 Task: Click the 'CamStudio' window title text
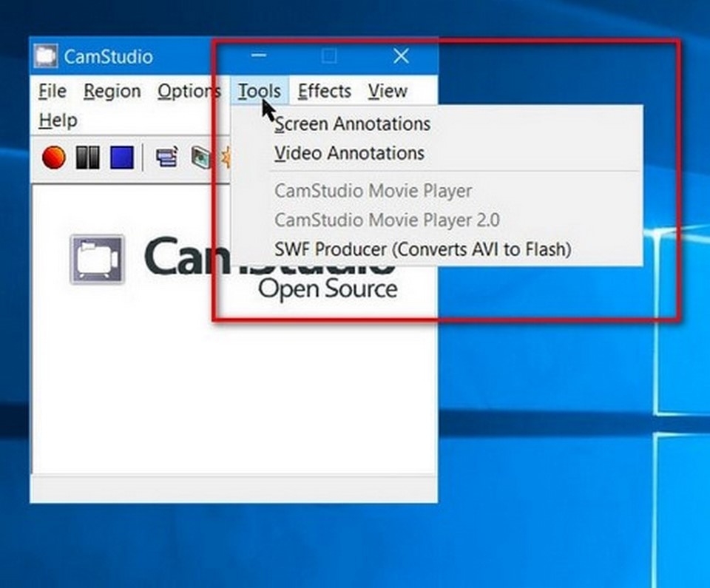coord(109,57)
